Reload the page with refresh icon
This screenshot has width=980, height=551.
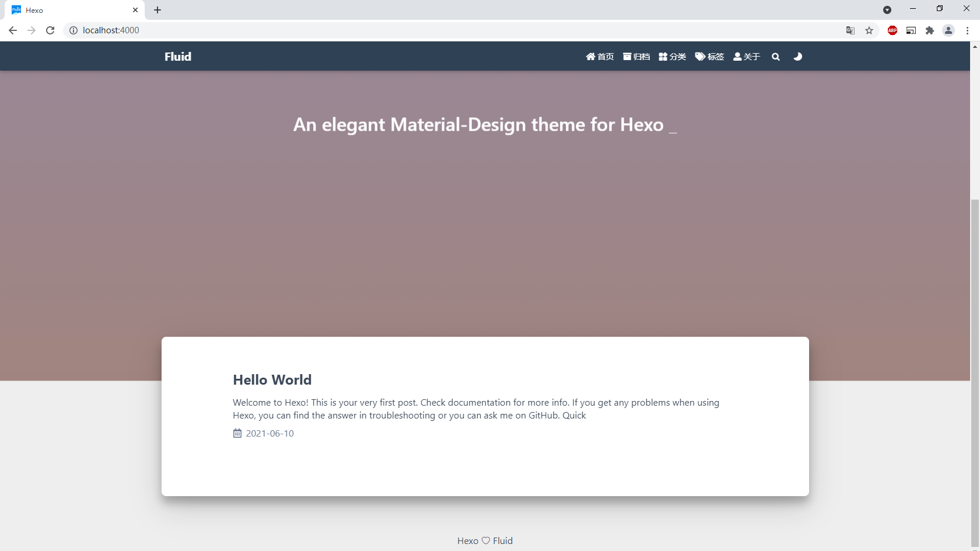[50, 30]
